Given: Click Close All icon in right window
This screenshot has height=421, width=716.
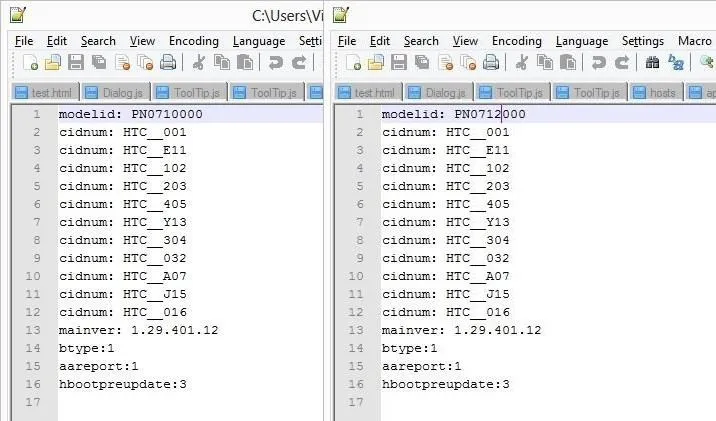Looking at the screenshot, I should (x=468, y=62).
